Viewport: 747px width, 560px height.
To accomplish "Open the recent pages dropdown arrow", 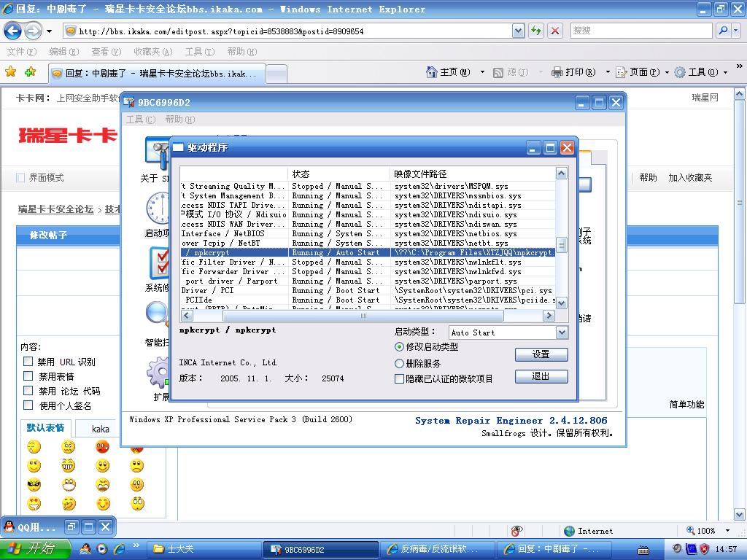I will tap(49, 31).
